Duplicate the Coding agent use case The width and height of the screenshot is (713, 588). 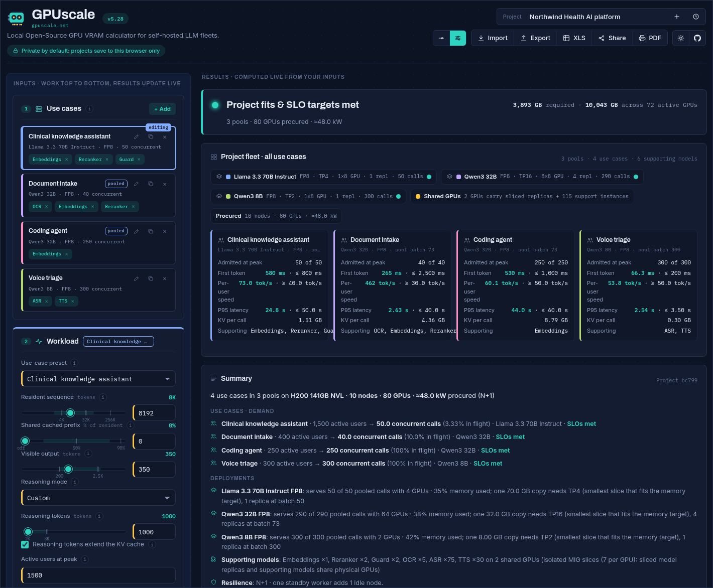click(x=151, y=231)
